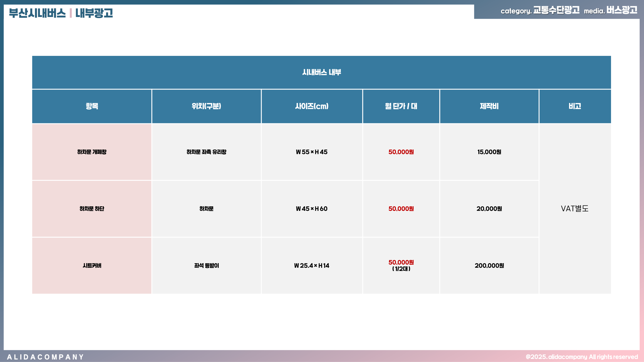Click the W 55 × H 45 size cell

pyautogui.click(x=312, y=152)
